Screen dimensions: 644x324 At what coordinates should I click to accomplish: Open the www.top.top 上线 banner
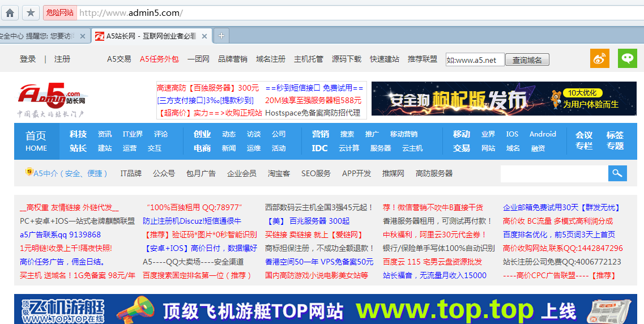pyautogui.click(x=326, y=309)
